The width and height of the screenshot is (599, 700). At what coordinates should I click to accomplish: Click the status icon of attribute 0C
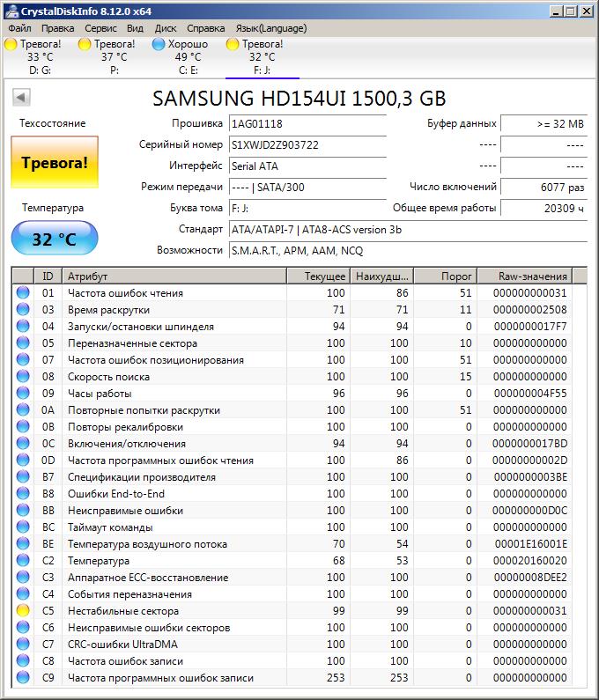pos(23,443)
